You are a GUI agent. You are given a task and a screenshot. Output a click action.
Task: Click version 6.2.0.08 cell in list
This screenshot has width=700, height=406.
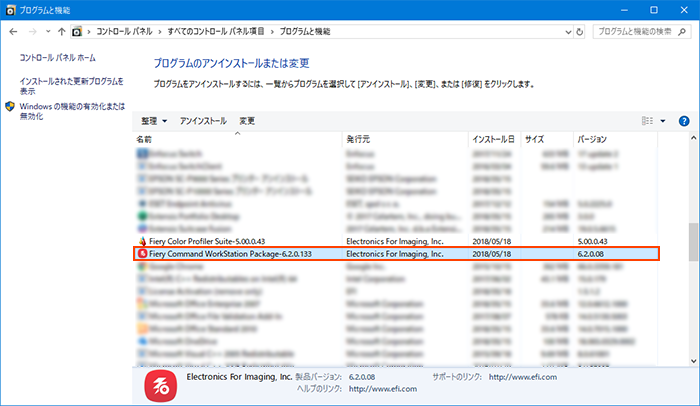590,254
